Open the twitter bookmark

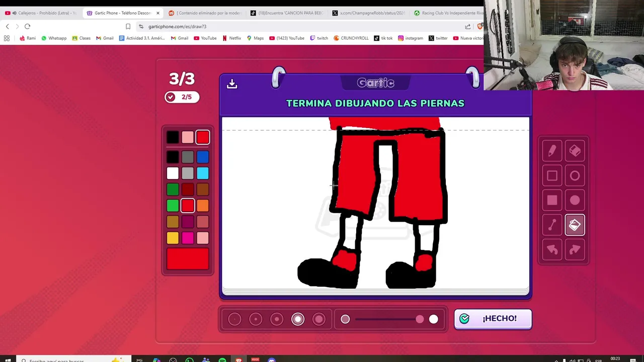click(x=438, y=38)
